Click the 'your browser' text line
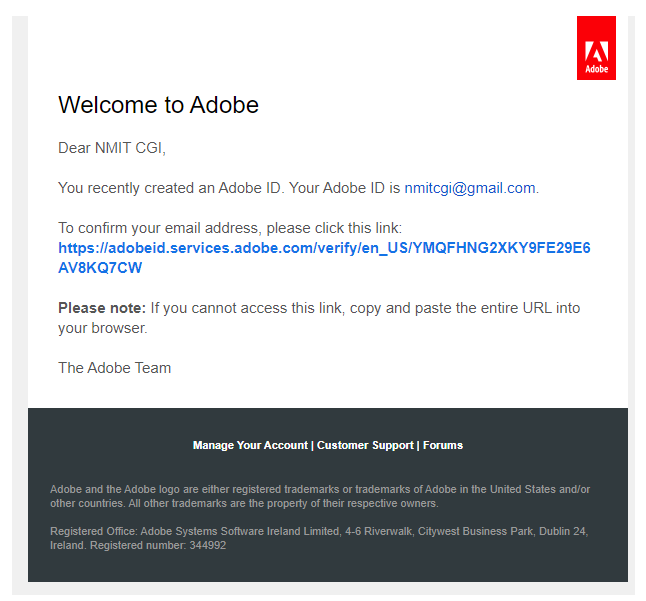The image size is (646, 601). (x=103, y=328)
